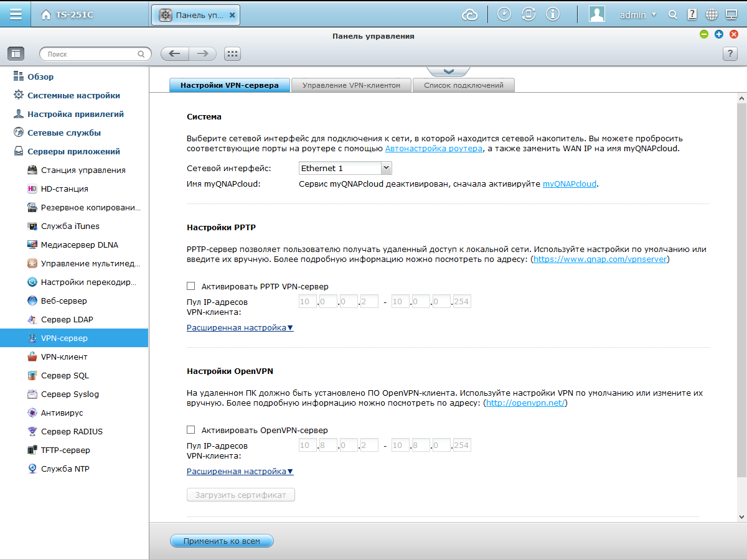
Task: Open Автонастройка роутера link
Action: coord(434,149)
